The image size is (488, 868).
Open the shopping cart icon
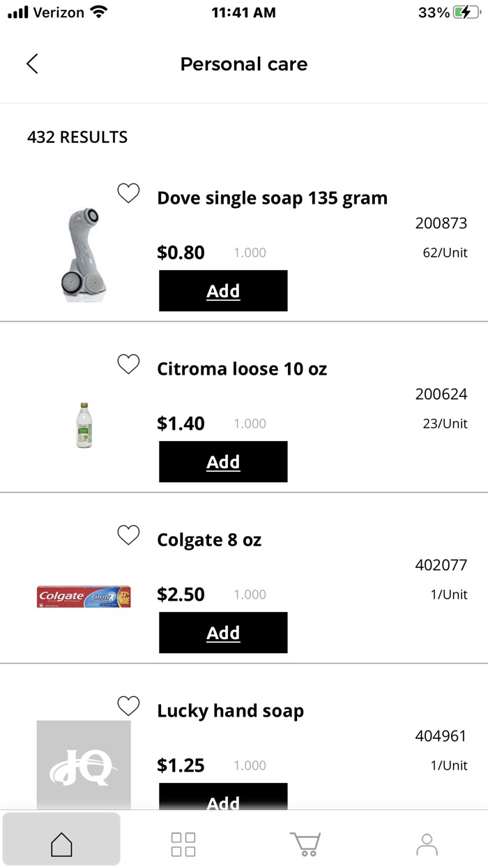point(305,844)
